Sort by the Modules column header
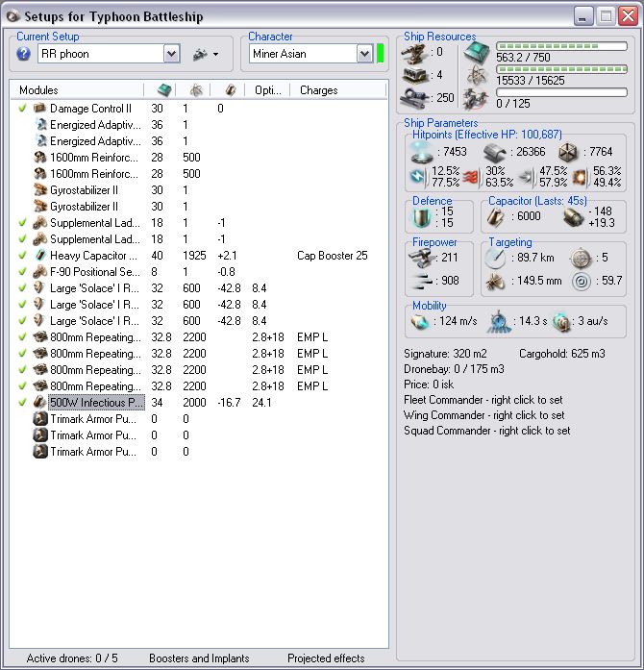 [x=77, y=90]
